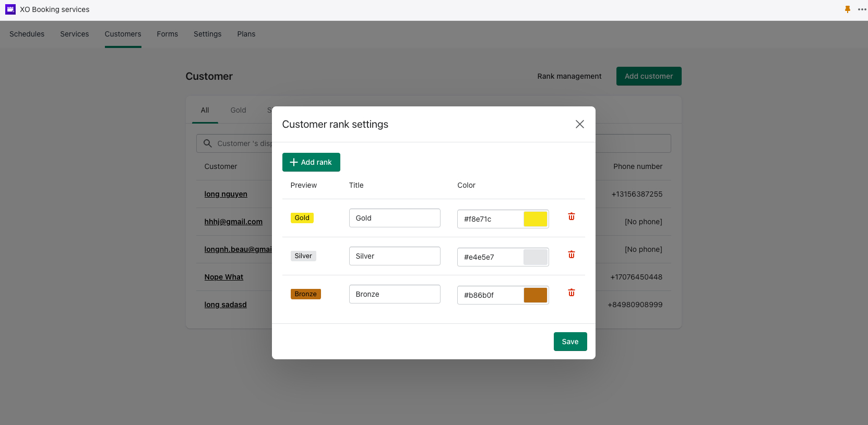
Task: Click the XO Booking services app icon
Action: click(10, 9)
